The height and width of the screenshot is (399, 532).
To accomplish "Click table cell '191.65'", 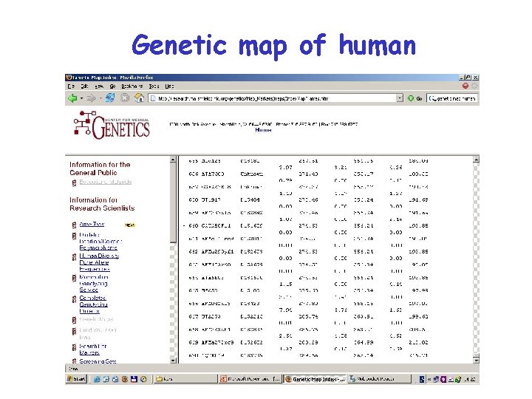I will (x=418, y=199).
